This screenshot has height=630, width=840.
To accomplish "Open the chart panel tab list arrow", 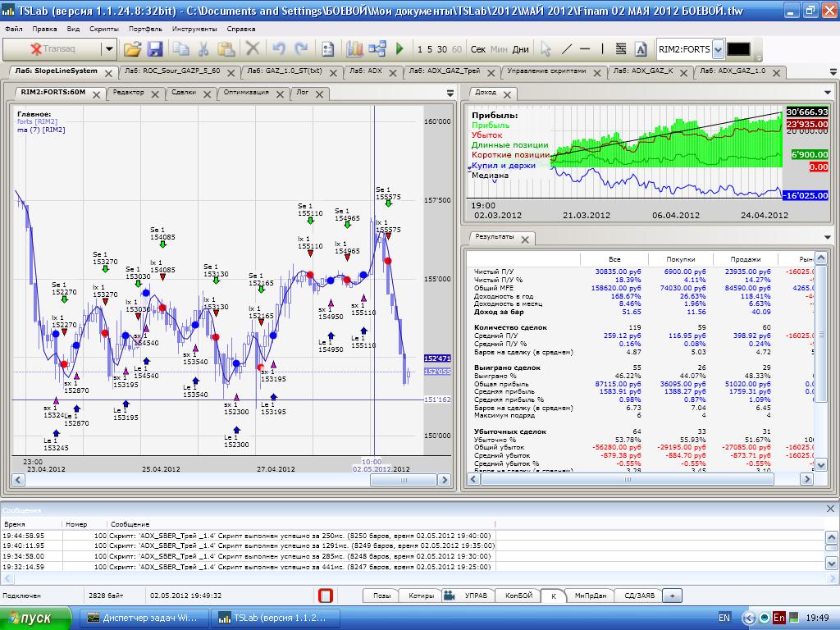I will (450, 93).
